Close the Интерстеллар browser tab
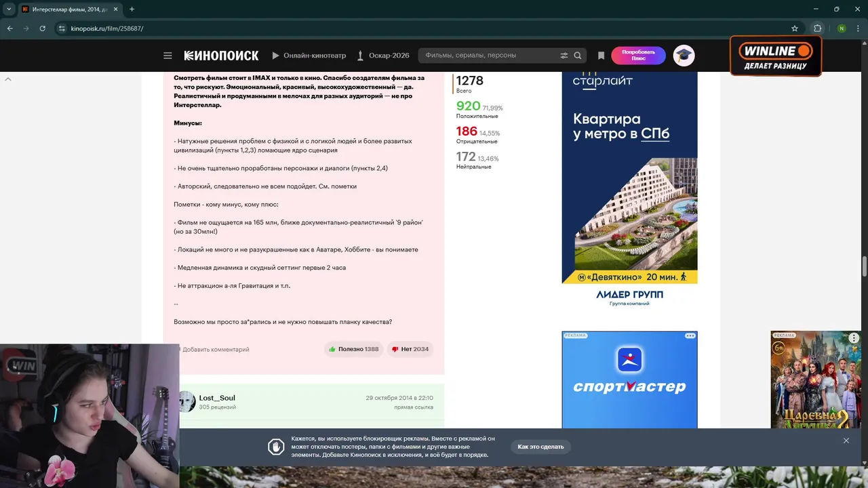 click(115, 9)
